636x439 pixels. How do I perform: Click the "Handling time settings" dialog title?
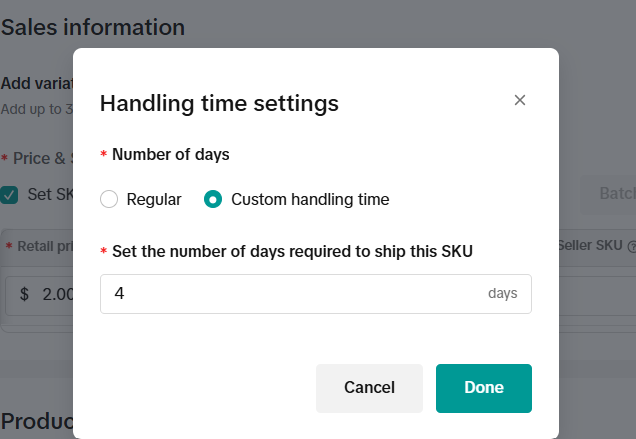click(x=219, y=102)
